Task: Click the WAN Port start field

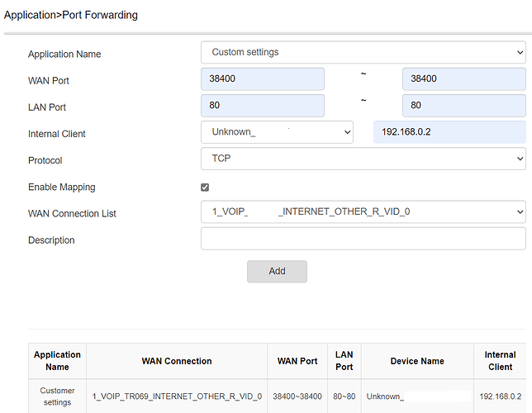Action: click(x=263, y=78)
